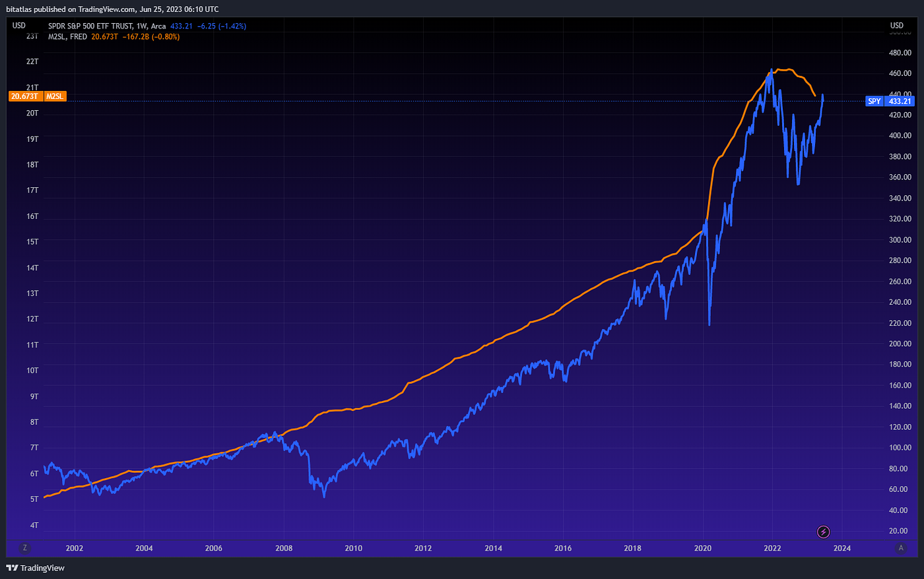The width and height of the screenshot is (924, 579).
Task: Click the 22T value on left scale
Action: tap(32, 61)
